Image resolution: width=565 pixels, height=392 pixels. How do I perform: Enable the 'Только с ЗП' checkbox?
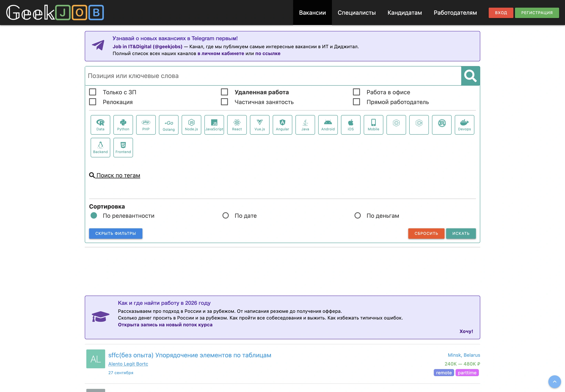pos(92,92)
